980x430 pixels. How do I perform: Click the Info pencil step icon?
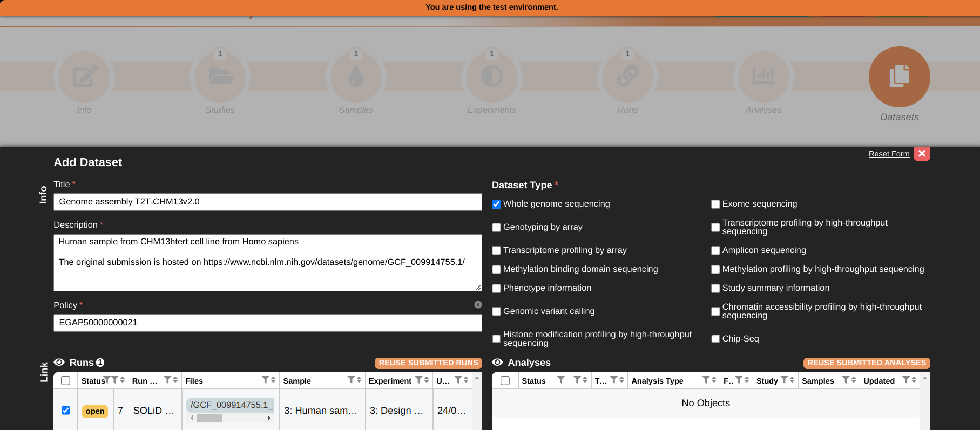click(x=85, y=77)
